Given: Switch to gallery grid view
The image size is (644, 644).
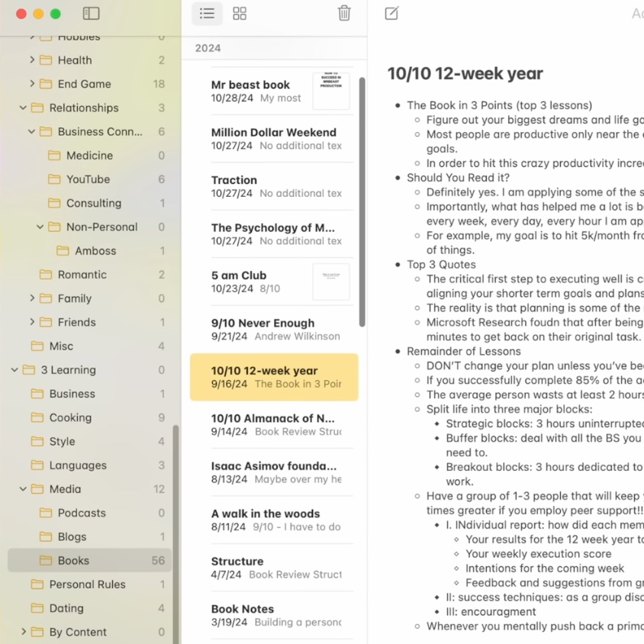Looking at the screenshot, I should (x=240, y=14).
